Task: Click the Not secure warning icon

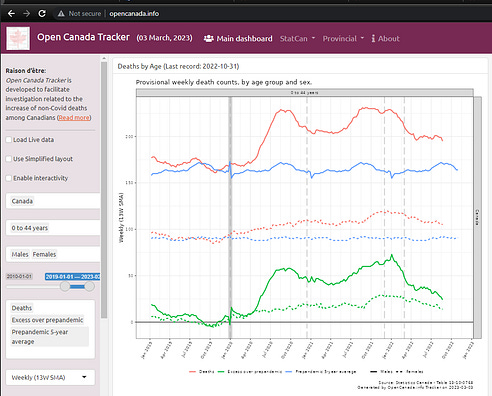Action: point(61,14)
